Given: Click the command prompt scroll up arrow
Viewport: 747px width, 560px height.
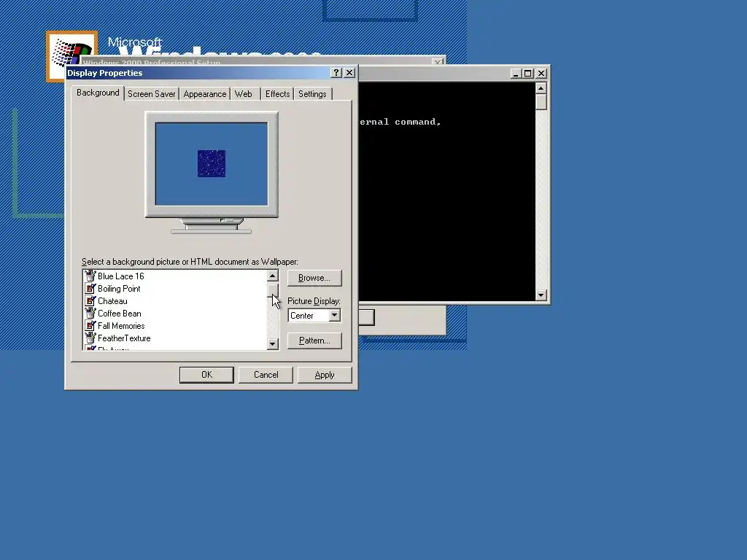Looking at the screenshot, I should click(541, 88).
